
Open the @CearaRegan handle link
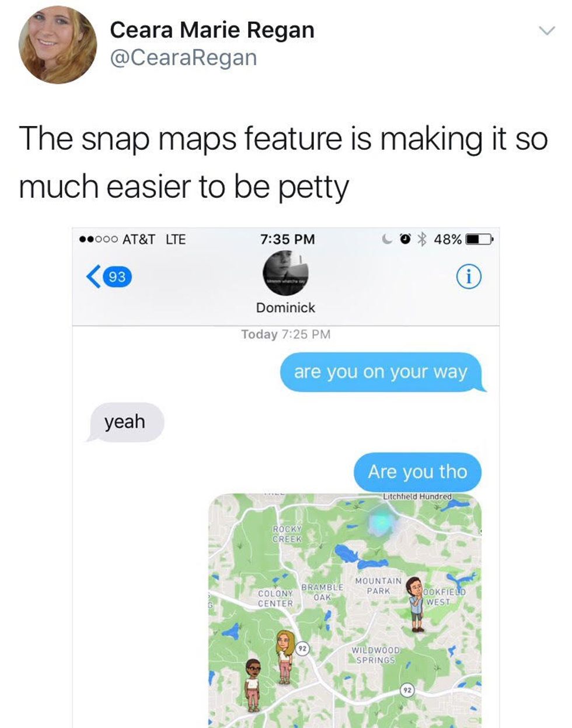pyautogui.click(x=183, y=58)
